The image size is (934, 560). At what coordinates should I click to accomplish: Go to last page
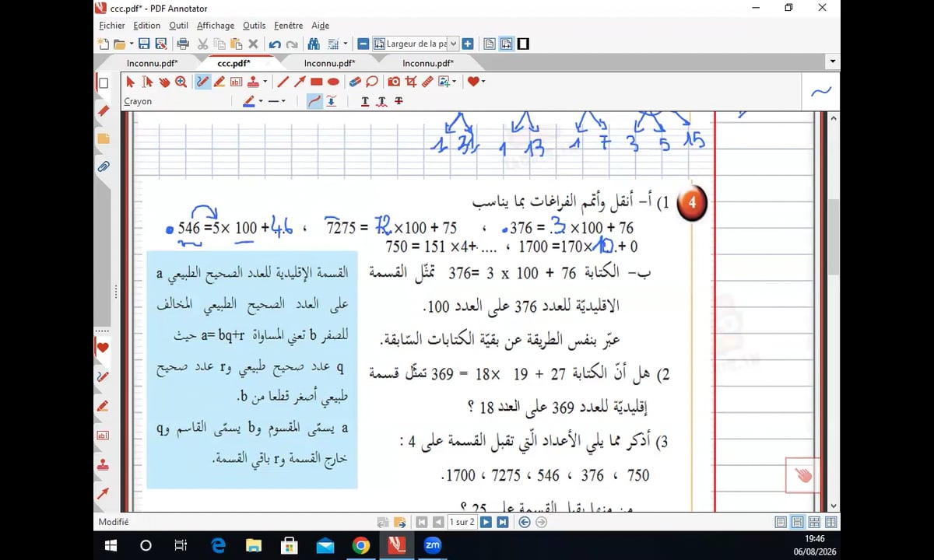(503, 523)
